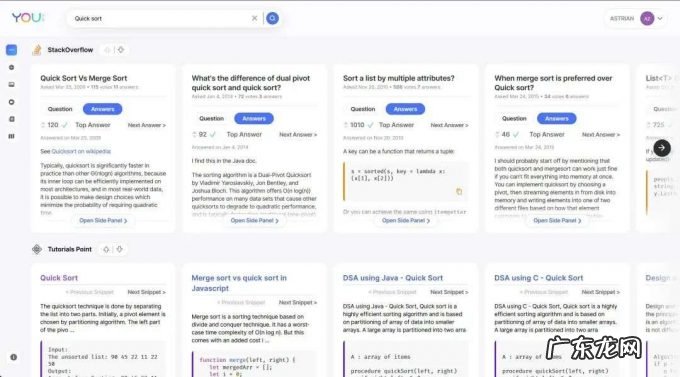Click the YOU logo
The height and width of the screenshot is (377, 680).
pos(28,18)
